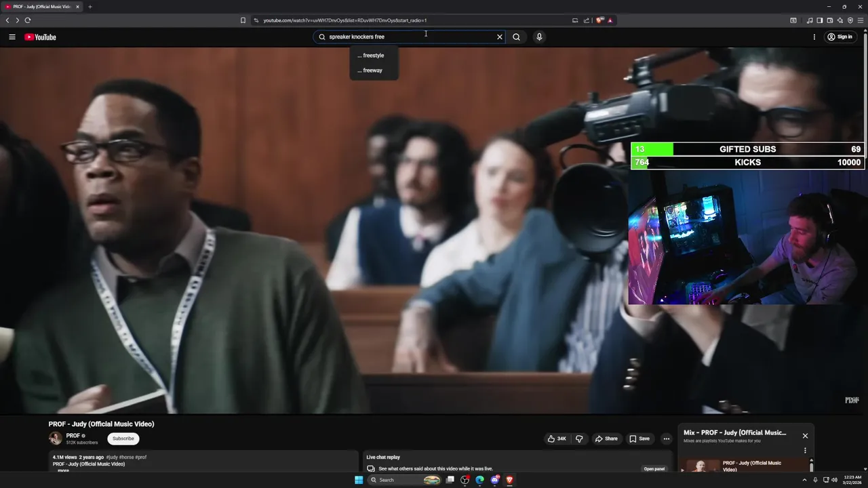Open OBS Studio from the taskbar

[x=465, y=480]
